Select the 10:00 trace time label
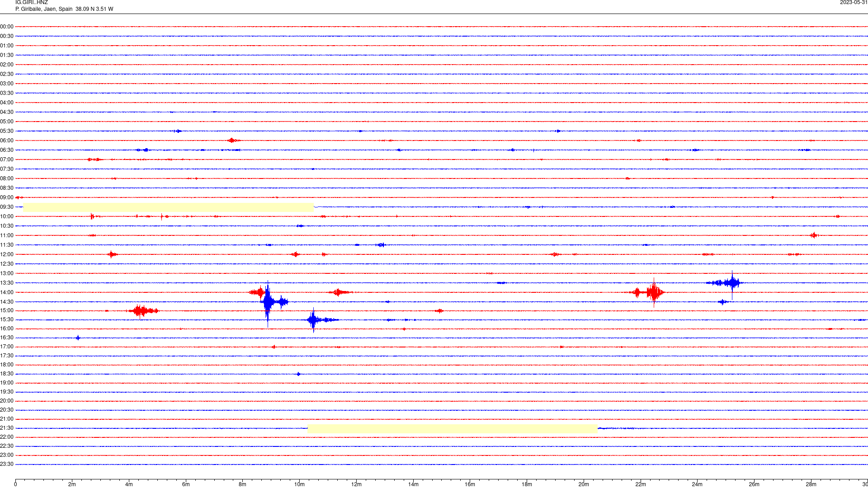868x488 pixels. tap(7, 216)
